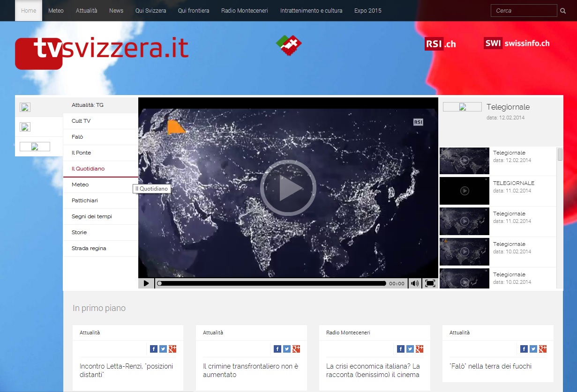The image size is (577, 392).
Task: Open the Meteo top menu
Action: pyautogui.click(x=56, y=11)
